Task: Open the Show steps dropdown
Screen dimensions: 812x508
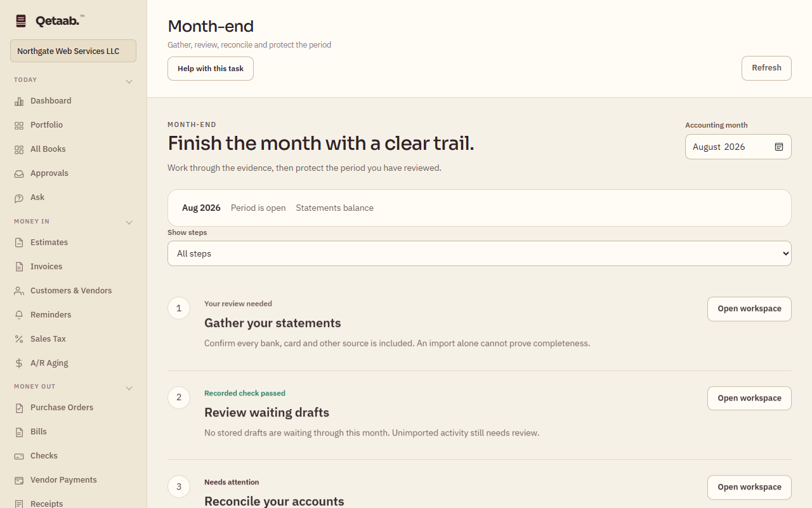Action: (x=480, y=253)
